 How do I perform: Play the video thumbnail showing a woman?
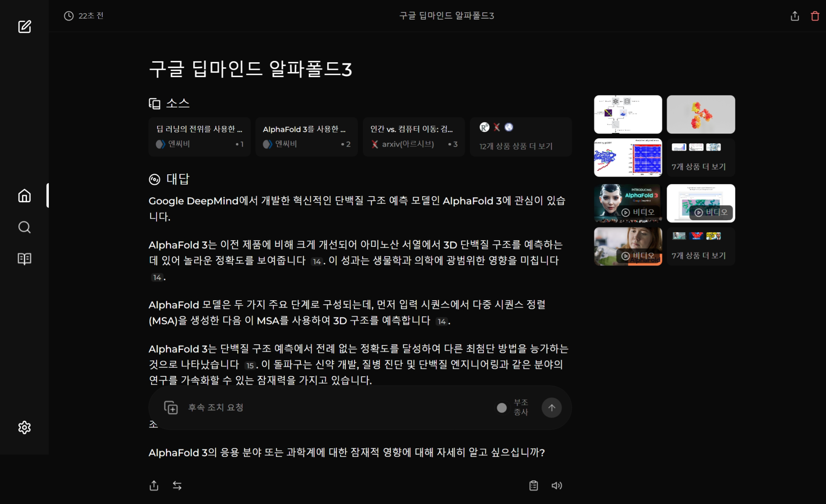(628, 246)
